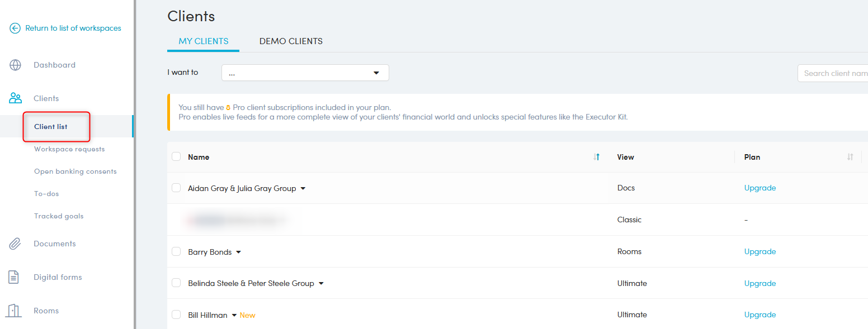Click the Rooms door icon
This screenshot has height=329, width=868.
[x=14, y=311]
